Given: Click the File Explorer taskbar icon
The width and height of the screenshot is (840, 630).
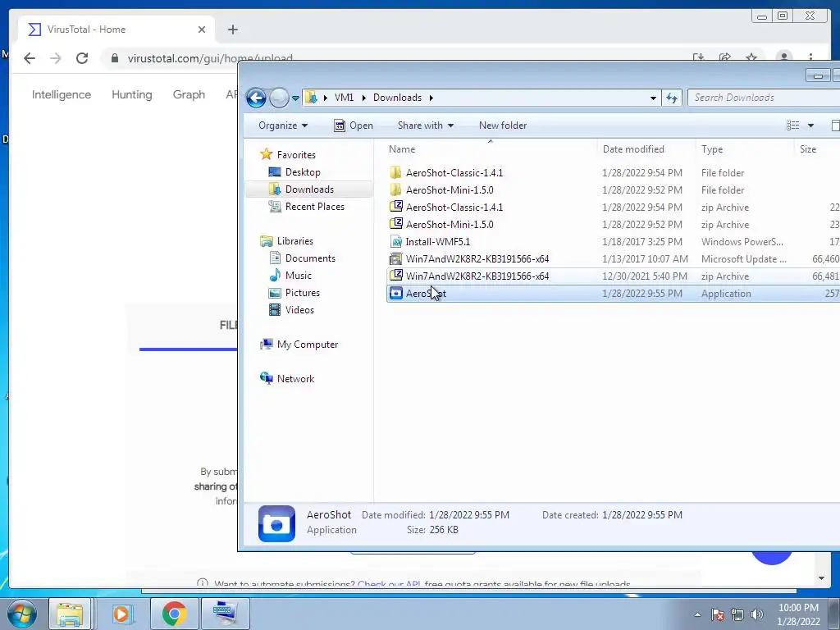Looking at the screenshot, I should (x=71, y=614).
